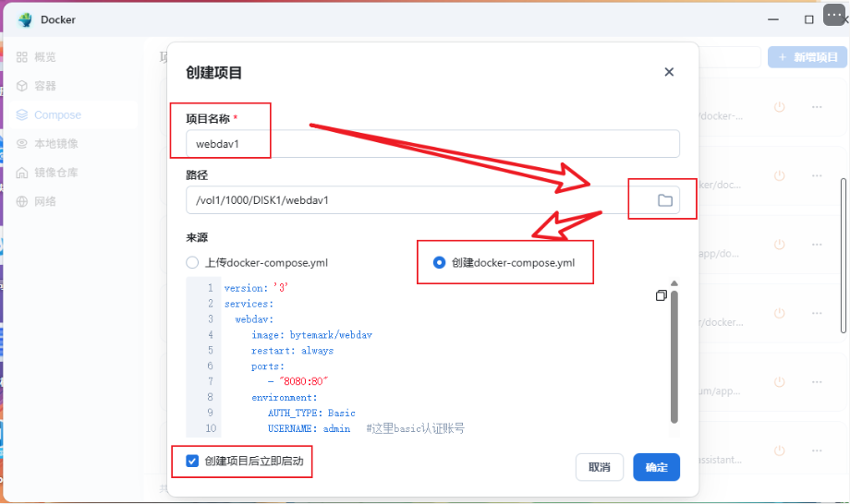Click power icon of first project row
850x504 pixels.
pos(780,107)
